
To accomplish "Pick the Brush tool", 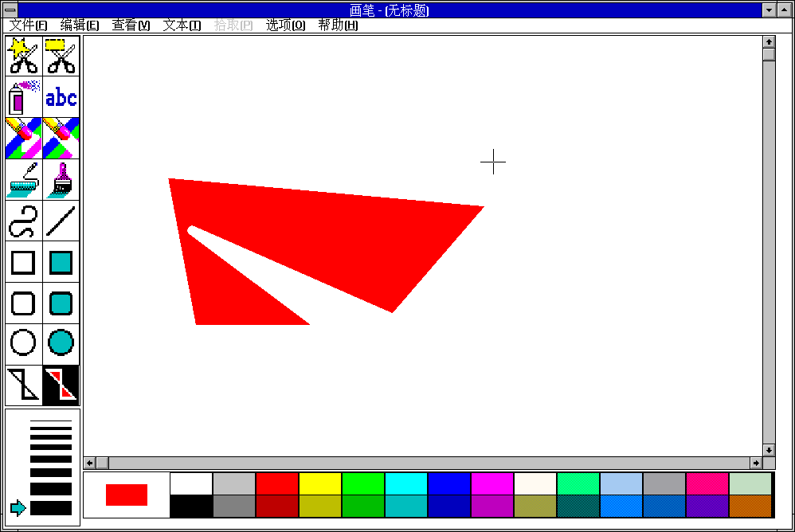I will click(x=61, y=179).
